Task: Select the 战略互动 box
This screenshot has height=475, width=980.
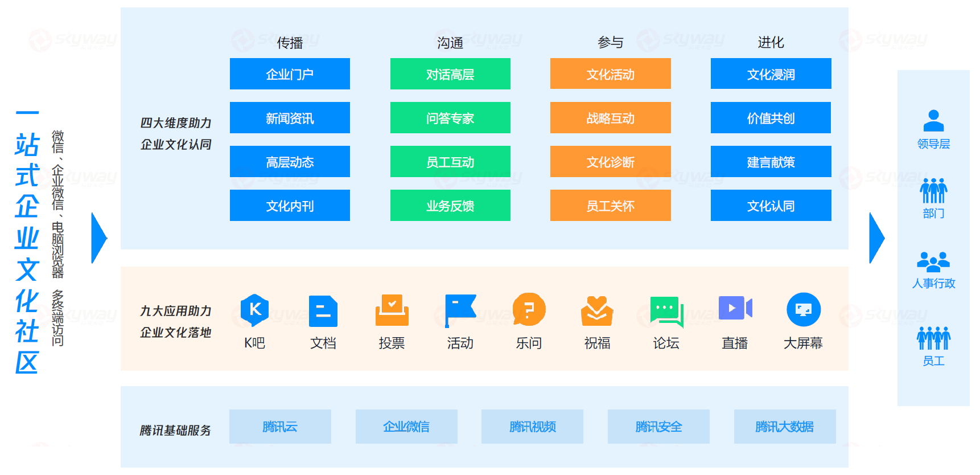Action: [x=611, y=118]
